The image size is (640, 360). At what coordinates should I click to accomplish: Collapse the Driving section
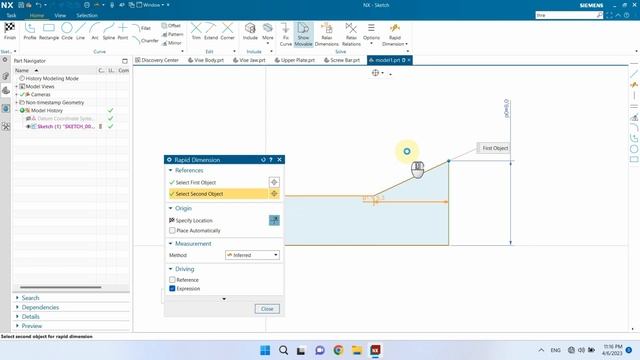coord(171,269)
